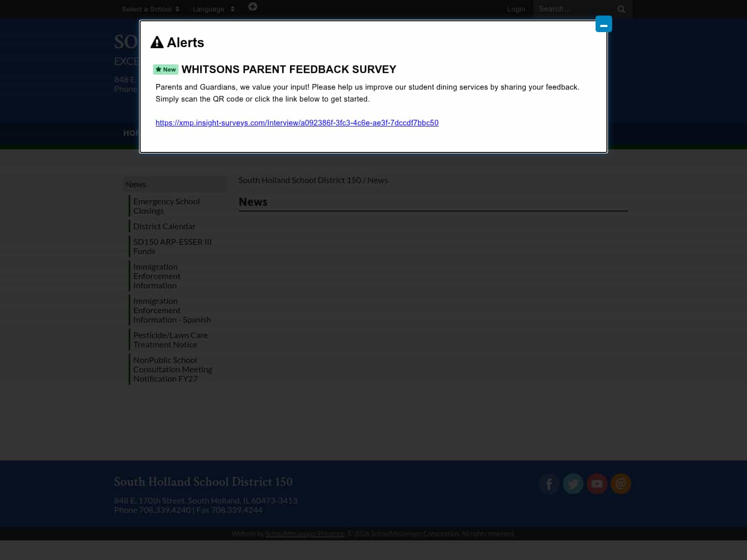The image size is (747, 560).
Task: Click the star icon on the New badge
Action: 158,69
